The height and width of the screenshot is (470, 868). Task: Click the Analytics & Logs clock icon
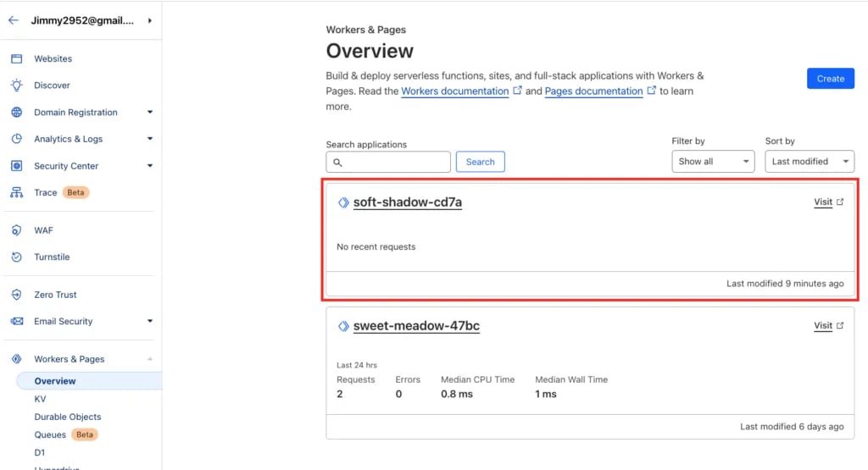17,139
